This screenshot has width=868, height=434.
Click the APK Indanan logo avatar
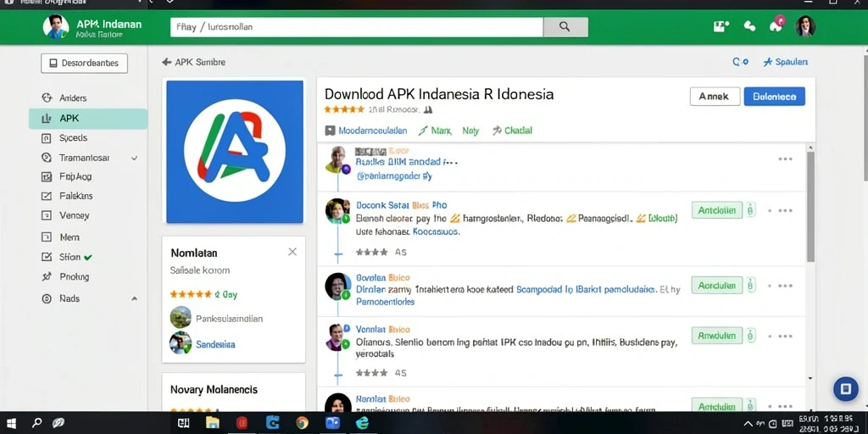(56, 26)
